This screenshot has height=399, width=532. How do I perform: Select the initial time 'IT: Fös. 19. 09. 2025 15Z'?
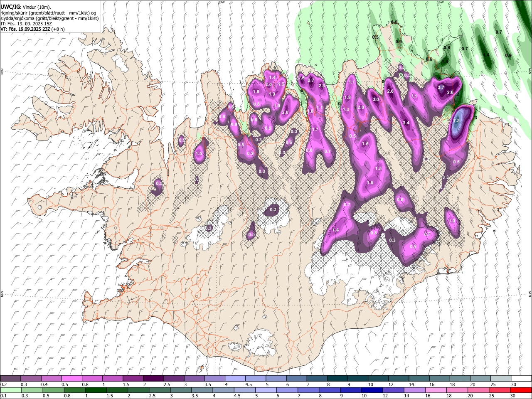[x=26, y=24]
